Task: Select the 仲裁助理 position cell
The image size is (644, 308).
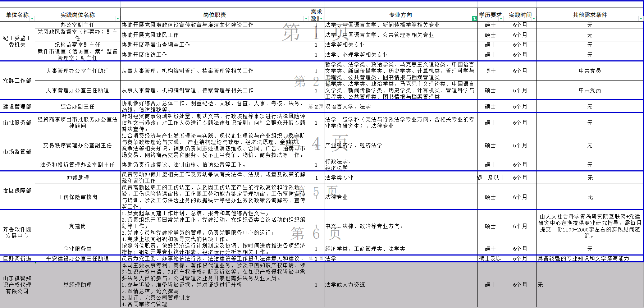Action: (78, 178)
